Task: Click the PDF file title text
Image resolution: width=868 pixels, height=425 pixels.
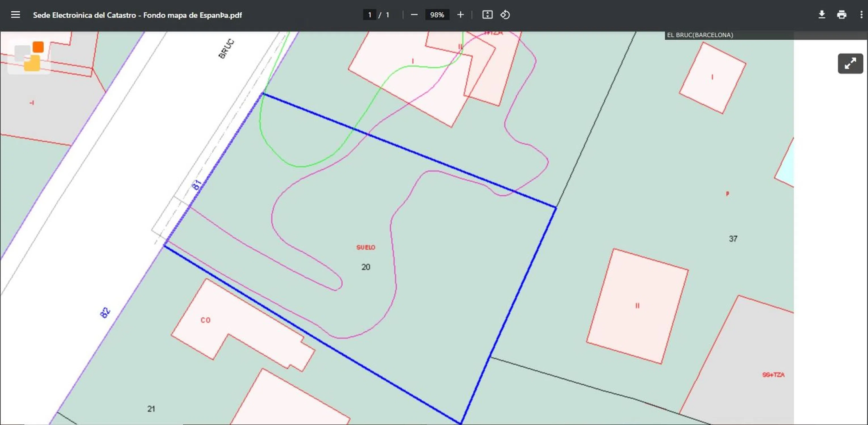Action: (137, 15)
